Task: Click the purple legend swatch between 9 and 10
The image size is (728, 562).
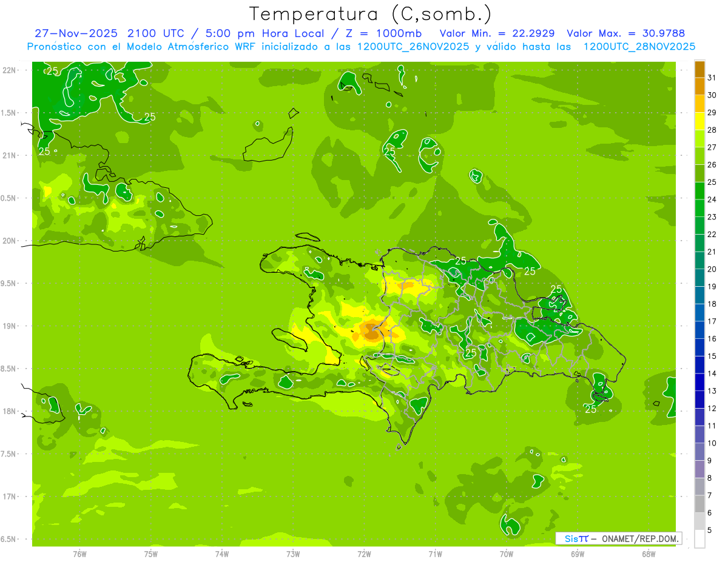Action: [699, 452]
